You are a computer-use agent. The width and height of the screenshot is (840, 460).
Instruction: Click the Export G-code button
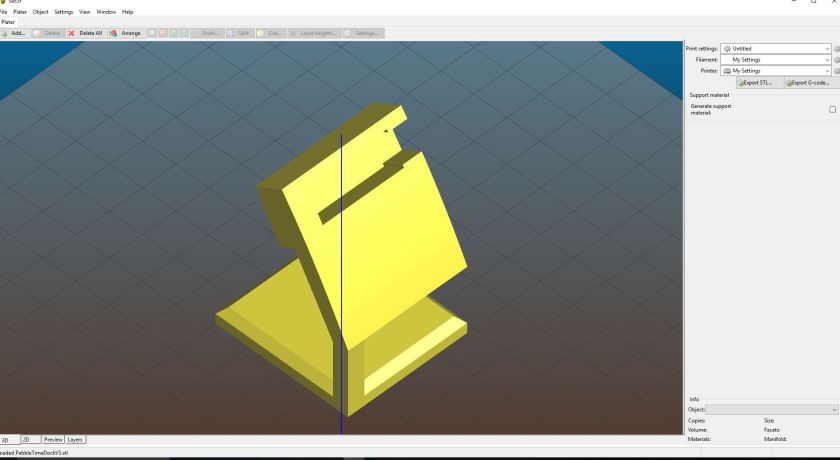(808, 83)
